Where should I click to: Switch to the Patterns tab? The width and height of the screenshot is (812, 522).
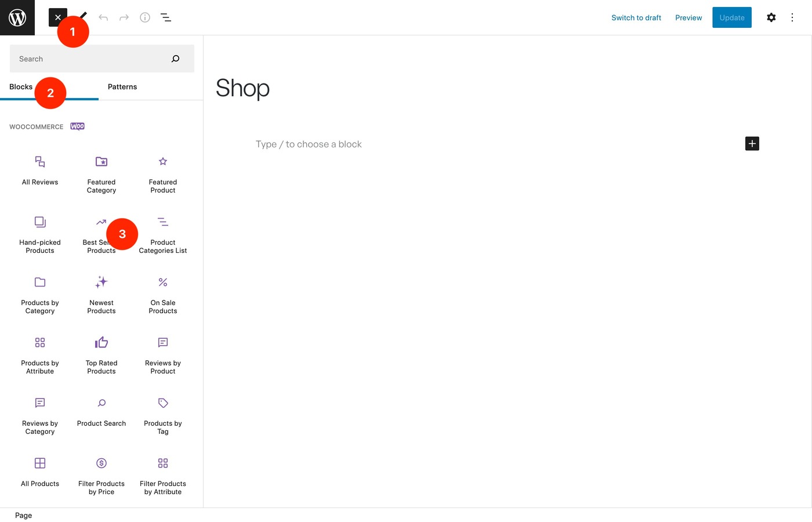(x=122, y=86)
